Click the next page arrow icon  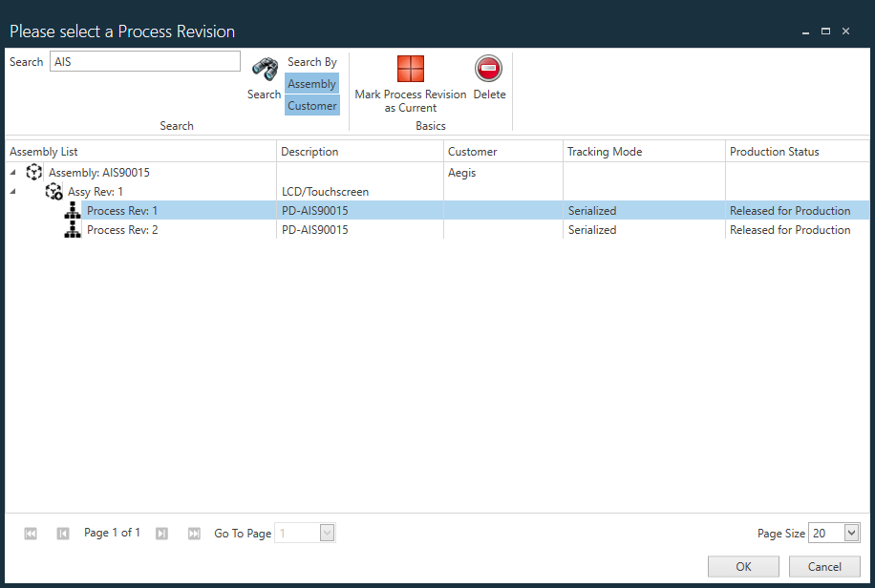click(x=161, y=533)
